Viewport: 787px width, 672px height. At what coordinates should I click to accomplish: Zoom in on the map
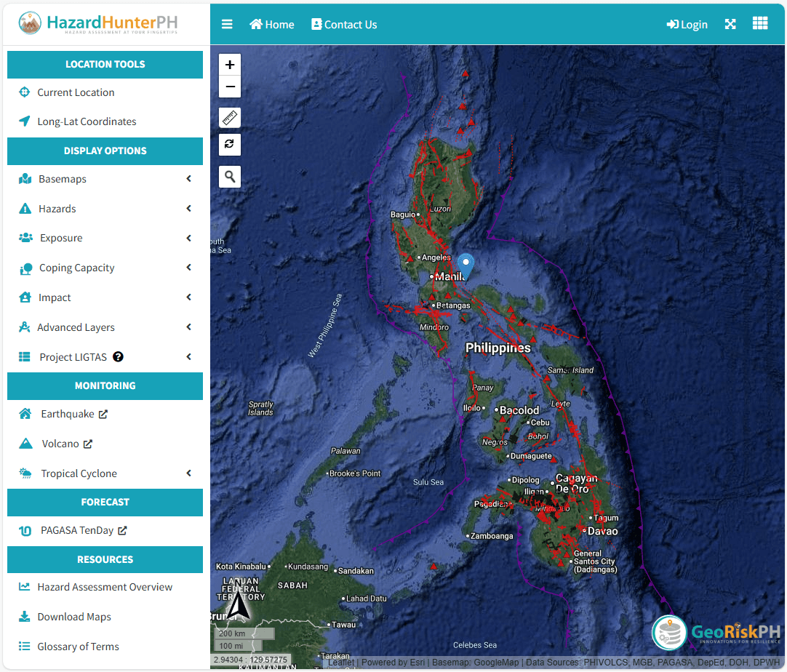click(230, 65)
